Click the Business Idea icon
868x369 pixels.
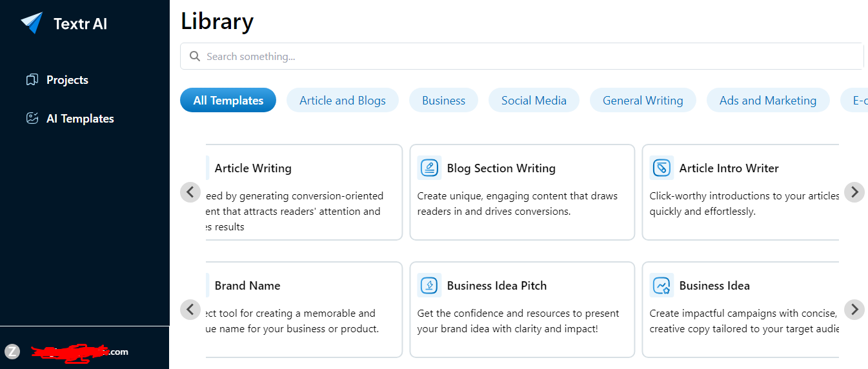(x=661, y=286)
